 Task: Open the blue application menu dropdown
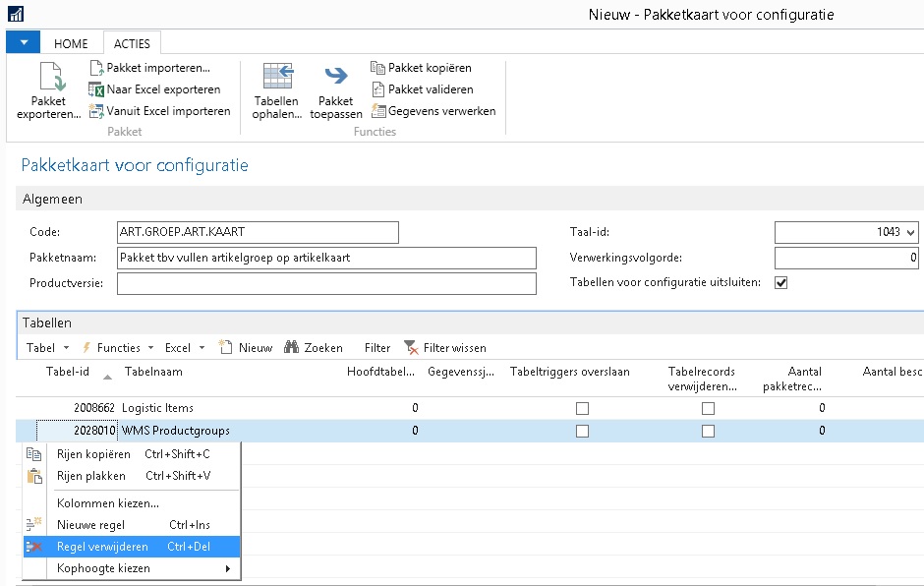pos(23,42)
